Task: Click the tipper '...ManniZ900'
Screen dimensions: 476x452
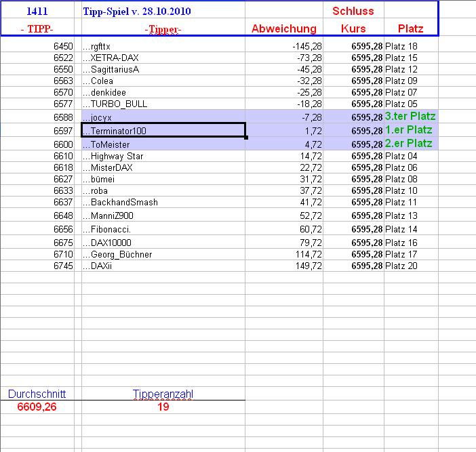Action: [x=108, y=215]
